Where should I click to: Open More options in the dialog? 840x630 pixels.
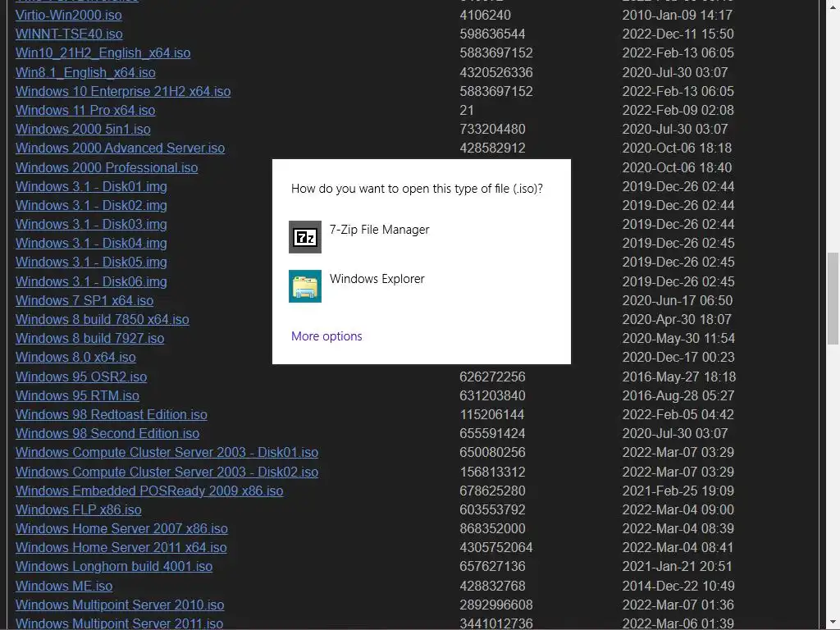point(326,336)
